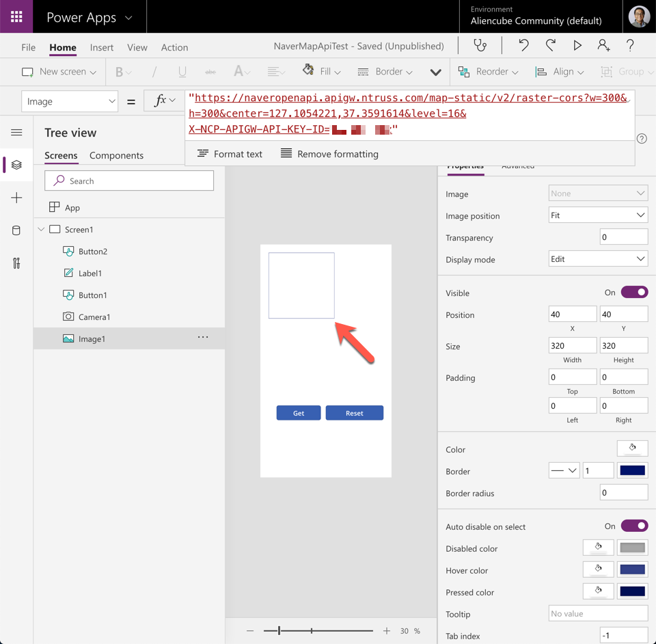Open the Tree view layers icon

[16, 165]
